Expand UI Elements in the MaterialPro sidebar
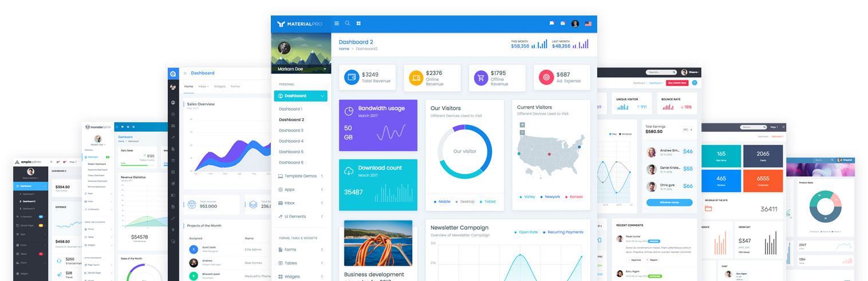The height and width of the screenshot is (281, 868). tap(322, 216)
